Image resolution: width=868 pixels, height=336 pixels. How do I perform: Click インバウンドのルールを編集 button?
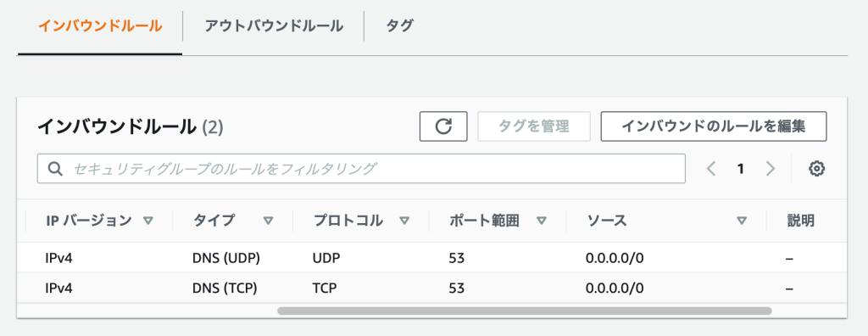tap(714, 126)
